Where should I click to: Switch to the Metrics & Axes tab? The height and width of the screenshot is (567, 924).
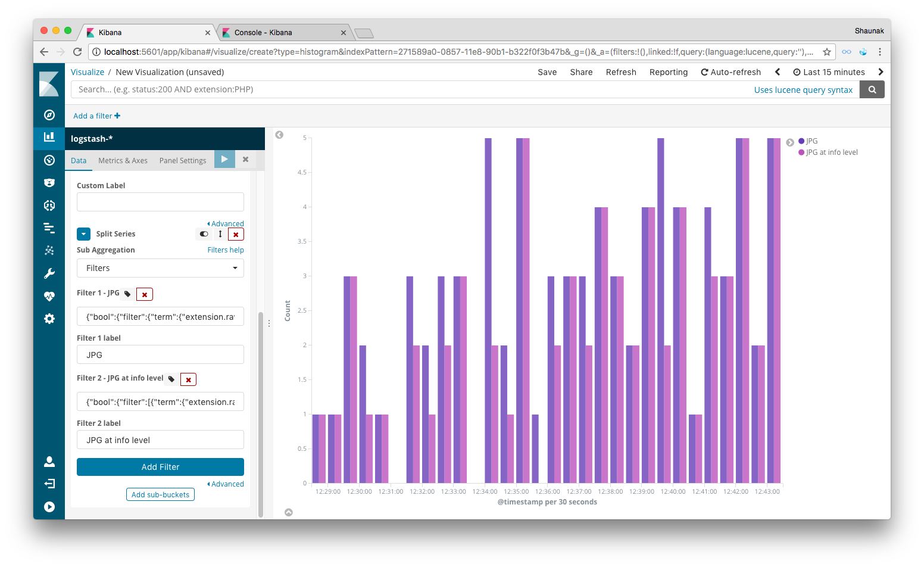click(x=123, y=161)
